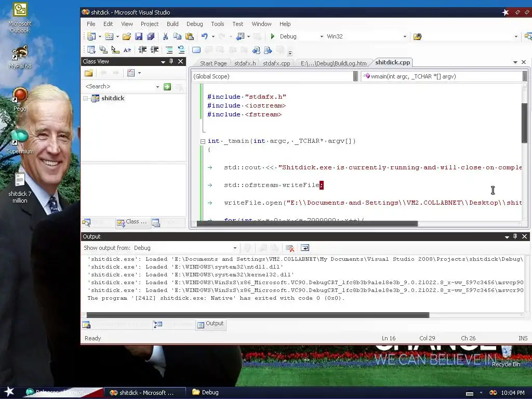Image resolution: width=532 pixels, height=399 pixels.
Task: Click the editor vertical scrollbar thumb
Action: pyautogui.click(x=525, y=123)
